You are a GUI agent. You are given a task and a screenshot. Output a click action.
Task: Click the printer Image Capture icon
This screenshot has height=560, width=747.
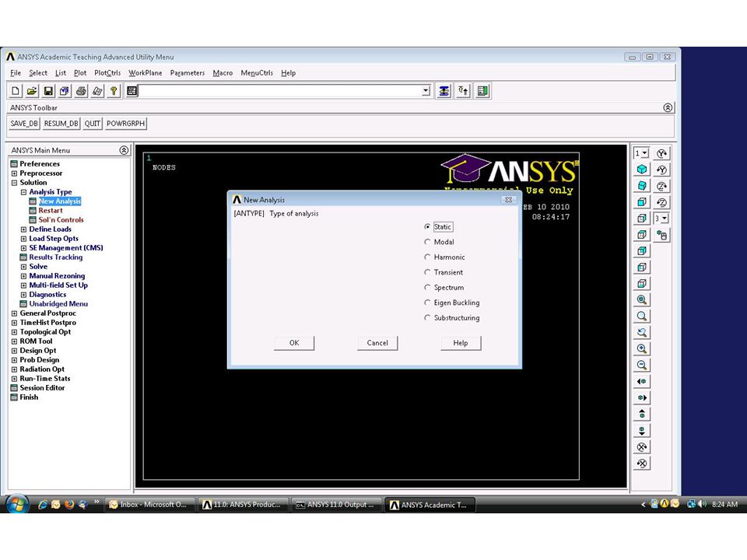click(x=81, y=91)
